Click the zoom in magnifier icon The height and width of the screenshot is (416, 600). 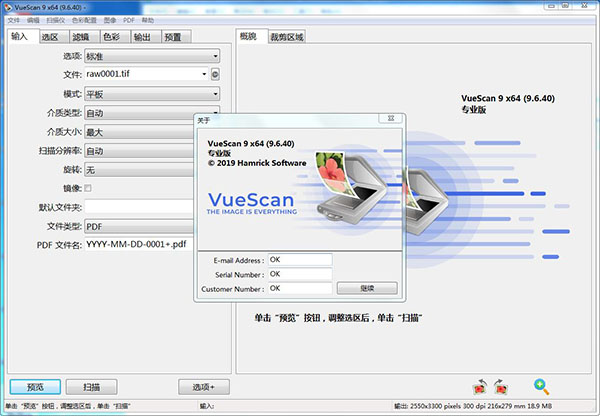541,385
